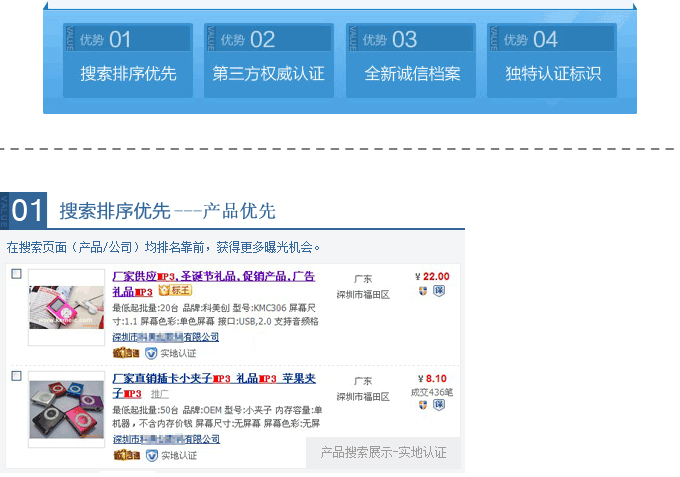Click the 推广 tag beside 子MP3

click(x=160, y=394)
